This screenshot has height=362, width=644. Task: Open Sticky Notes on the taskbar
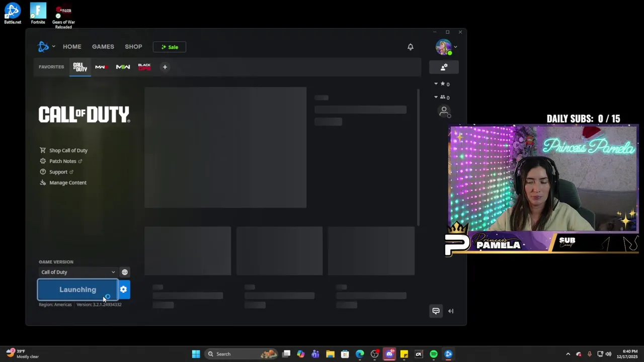coord(404,354)
